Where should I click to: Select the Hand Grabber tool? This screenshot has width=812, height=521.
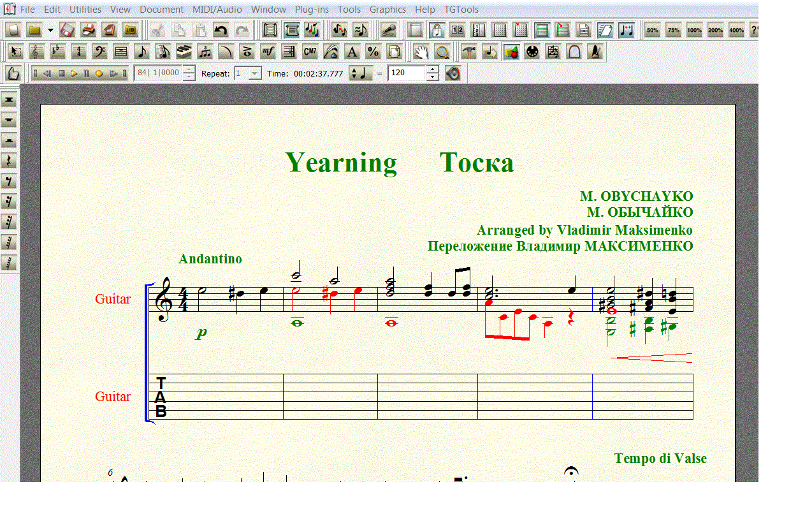coord(421,52)
